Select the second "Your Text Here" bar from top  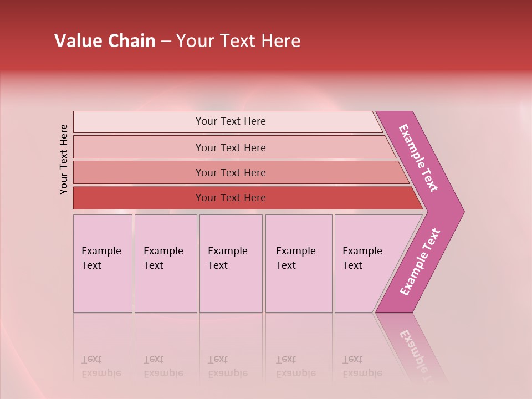coord(230,147)
